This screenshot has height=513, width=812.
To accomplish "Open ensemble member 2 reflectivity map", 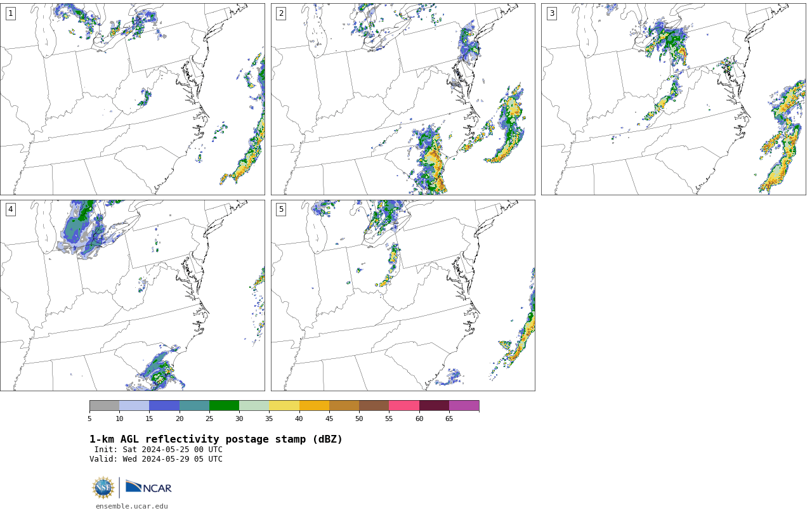I will point(403,99).
